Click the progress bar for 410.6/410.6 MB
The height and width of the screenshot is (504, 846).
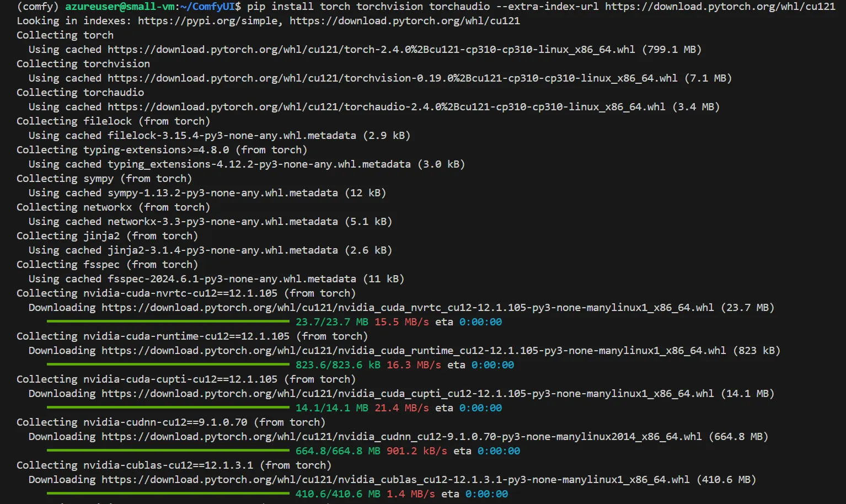click(168, 494)
